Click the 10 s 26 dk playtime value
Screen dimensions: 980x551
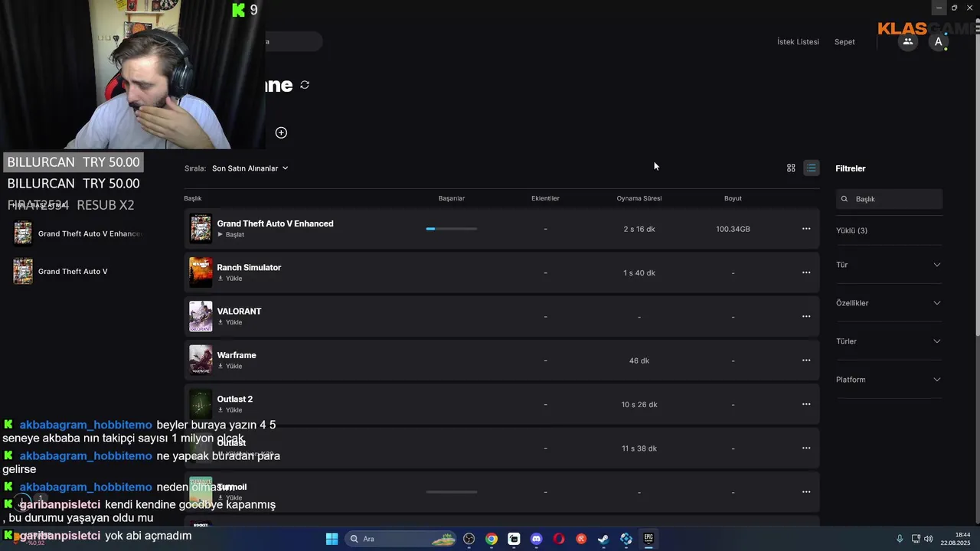pyautogui.click(x=639, y=404)
